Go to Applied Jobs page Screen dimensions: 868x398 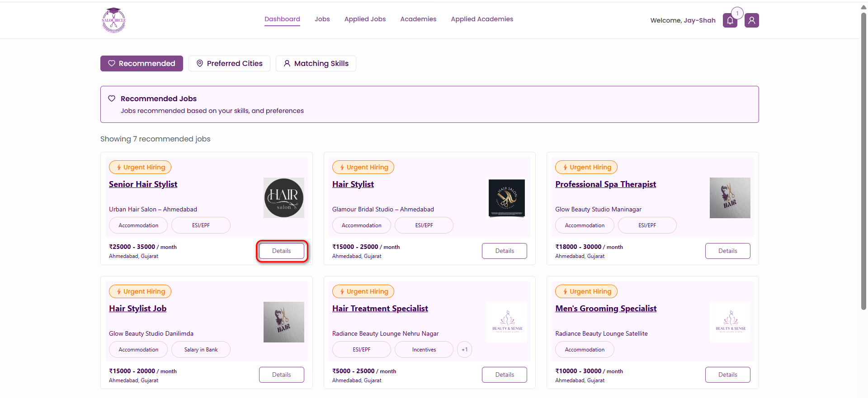[365, 19]
